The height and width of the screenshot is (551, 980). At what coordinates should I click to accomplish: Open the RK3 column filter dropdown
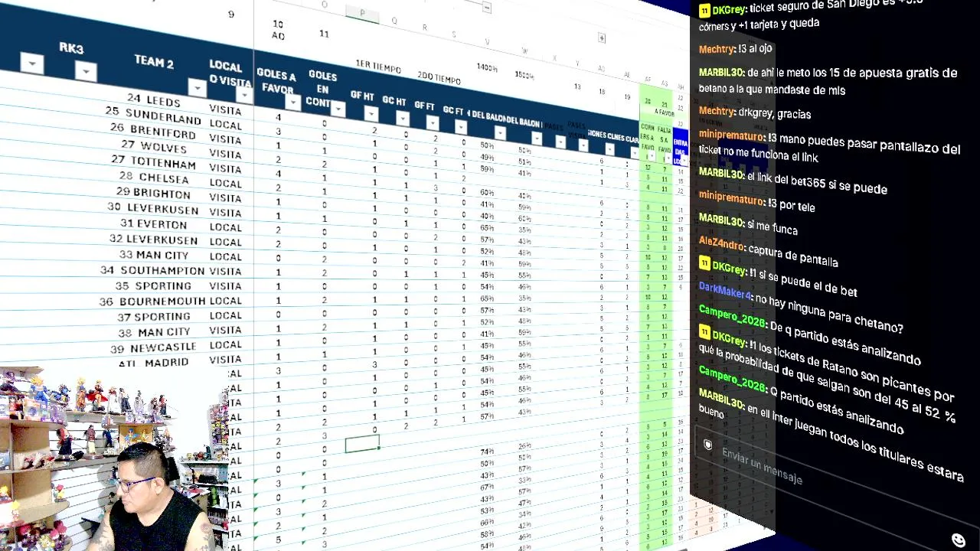(x=86, y=72)
